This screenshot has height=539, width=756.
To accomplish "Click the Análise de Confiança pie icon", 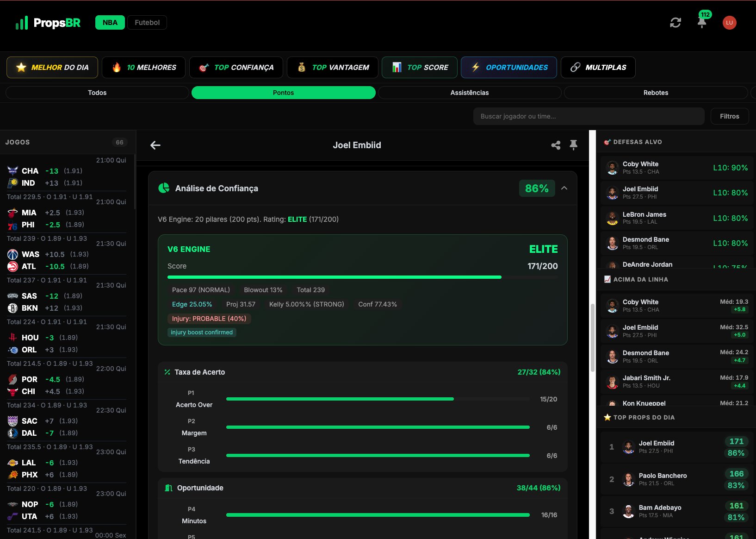I will tap(164, 188).
